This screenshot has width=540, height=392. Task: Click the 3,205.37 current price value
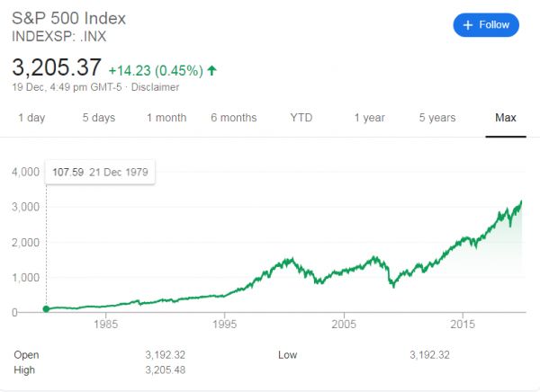coord(57,68)
